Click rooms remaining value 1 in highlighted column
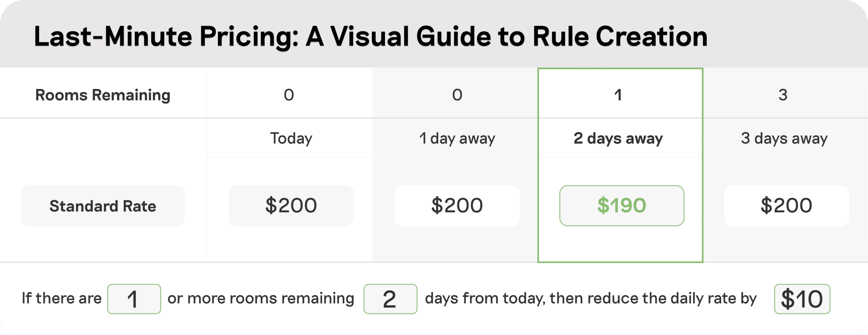Viewport: 868px width, 335px height. (x=618, y=95)
